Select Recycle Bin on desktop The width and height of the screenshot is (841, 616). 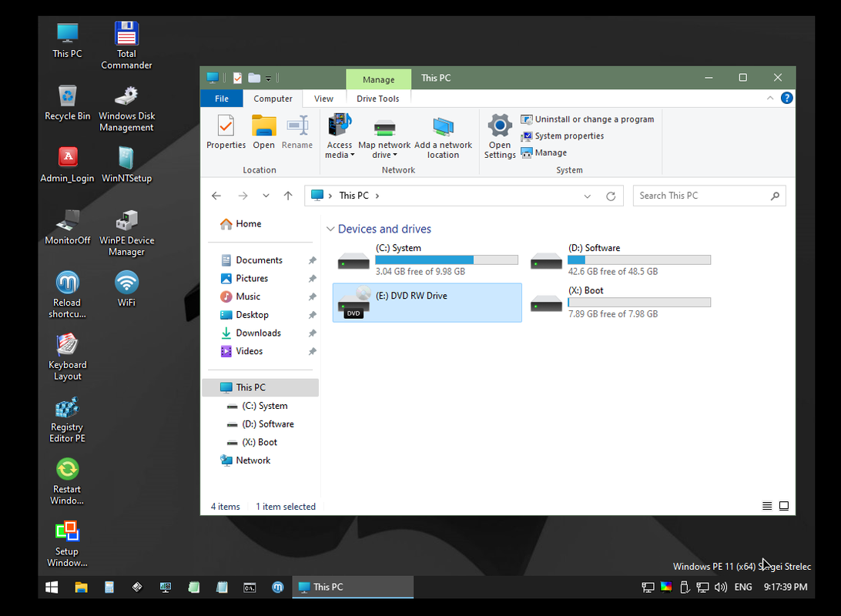(68, 103)
